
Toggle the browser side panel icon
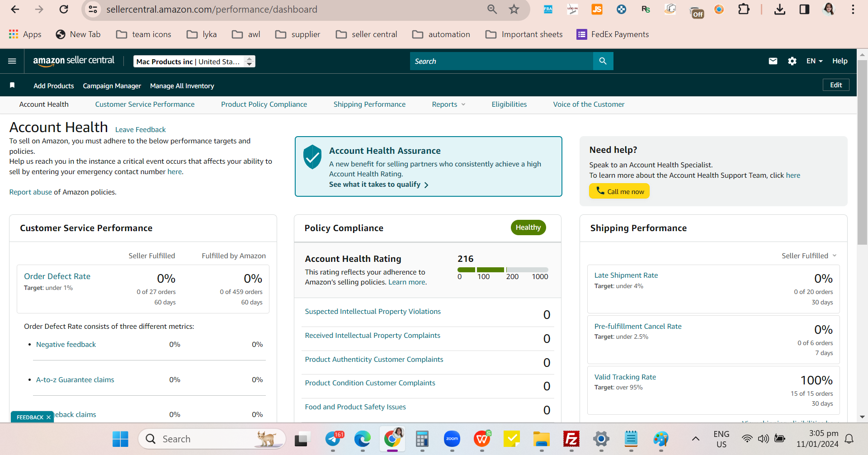click(804, 9)
